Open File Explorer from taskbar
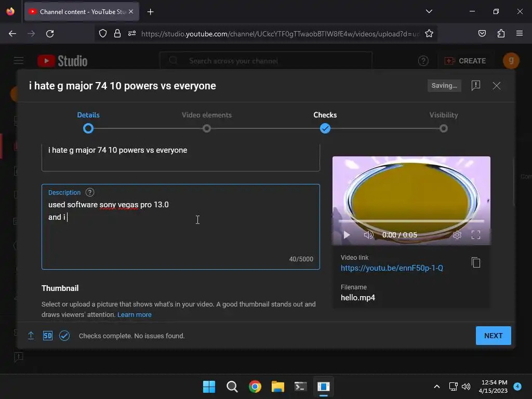This screenshot has width=532, height=399. point(277,387)
